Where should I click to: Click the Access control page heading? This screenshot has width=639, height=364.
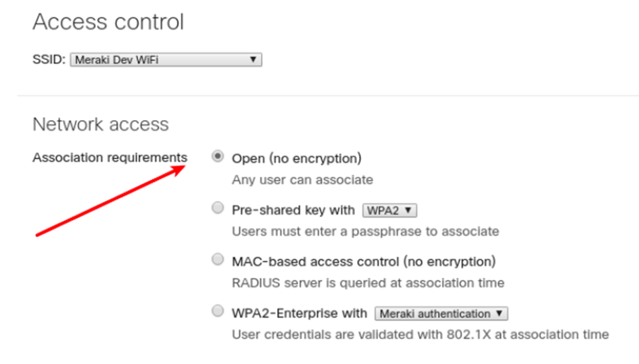[108, 22]
